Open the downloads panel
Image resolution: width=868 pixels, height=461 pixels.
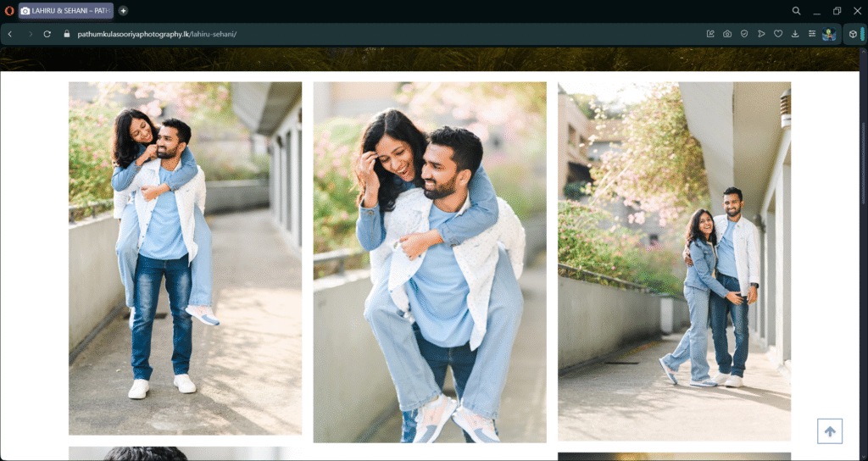(795, 34)
